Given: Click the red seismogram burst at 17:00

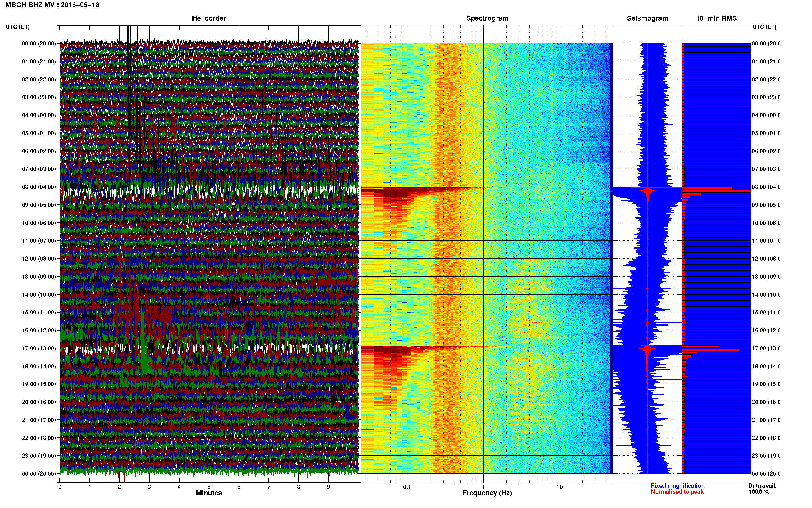Looking at the screenshot, I should coord(648,348).
